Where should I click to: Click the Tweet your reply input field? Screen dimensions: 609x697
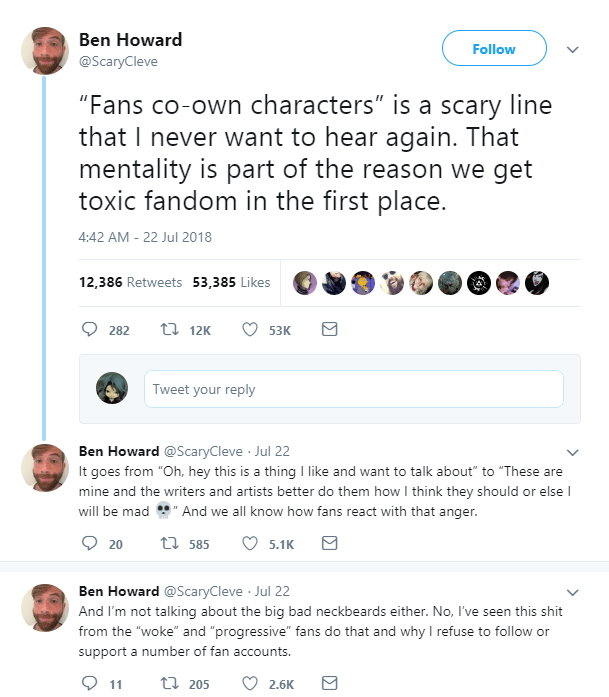point(354,389)
